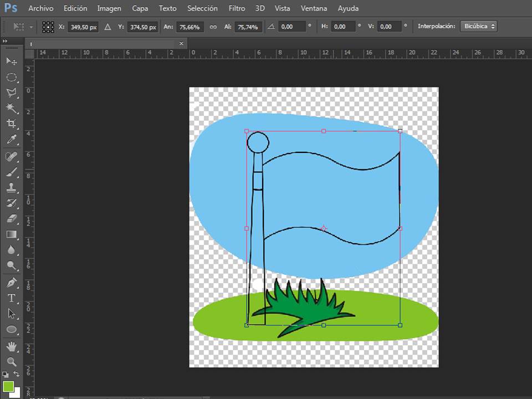Choose the Magic Wand tool

point(11,108)
